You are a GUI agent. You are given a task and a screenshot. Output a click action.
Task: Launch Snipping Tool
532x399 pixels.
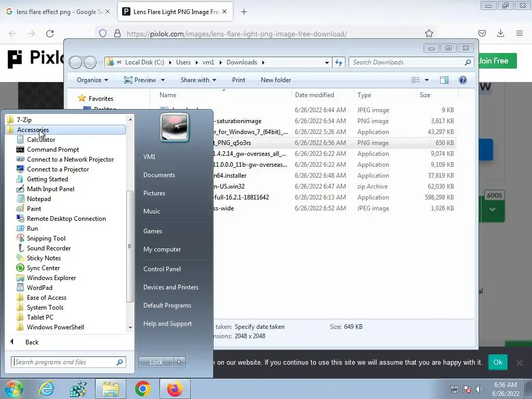tap(46, 238)
